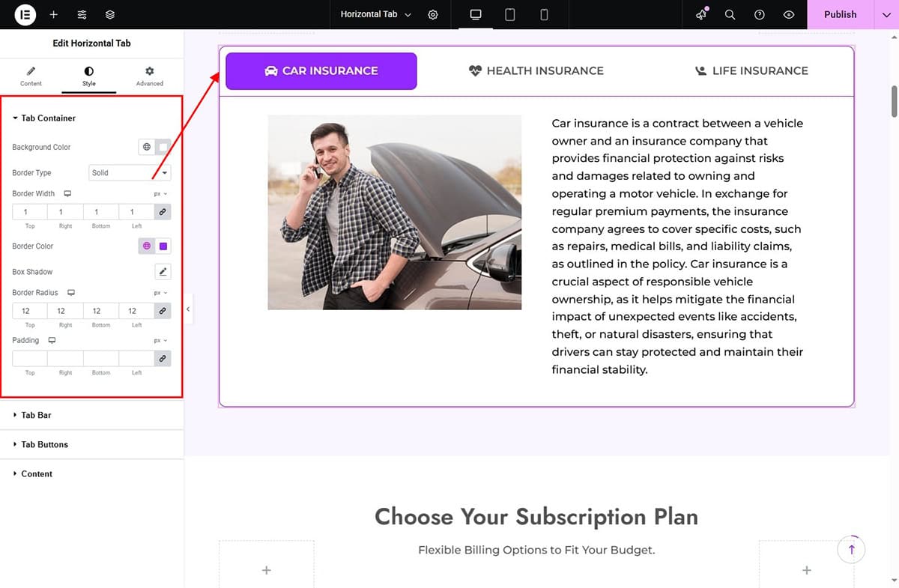Click Border Width Right field
The image size is (899, 588).
[x=65, y=212]
